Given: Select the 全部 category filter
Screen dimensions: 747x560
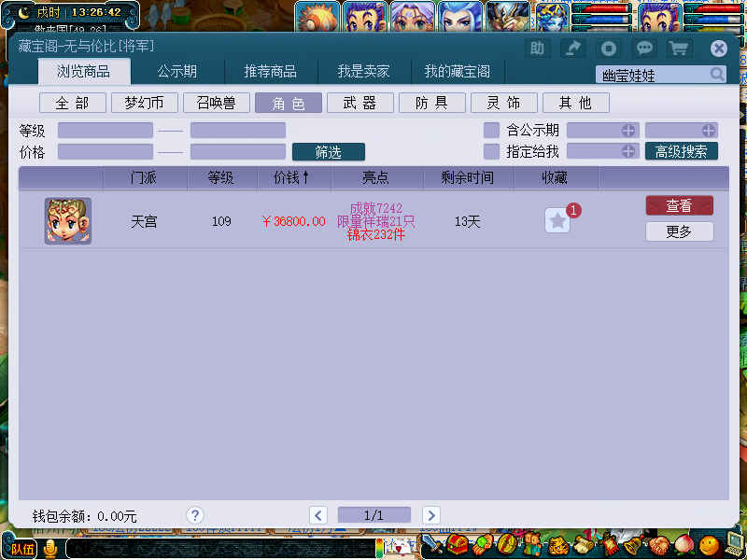Looking at the screenshot, I should (x=73, y=103).
